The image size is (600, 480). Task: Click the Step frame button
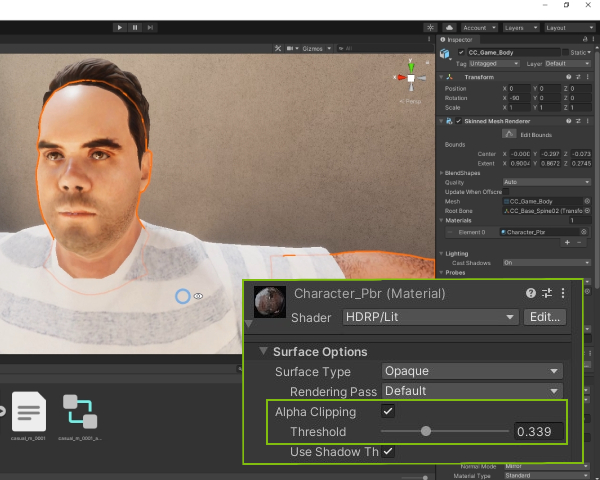coord(150,28)
